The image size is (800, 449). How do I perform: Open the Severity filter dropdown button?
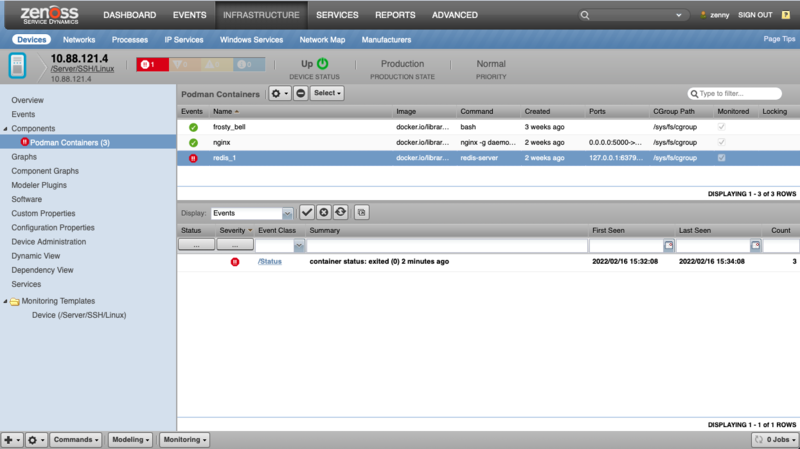[x=235, y=245]
